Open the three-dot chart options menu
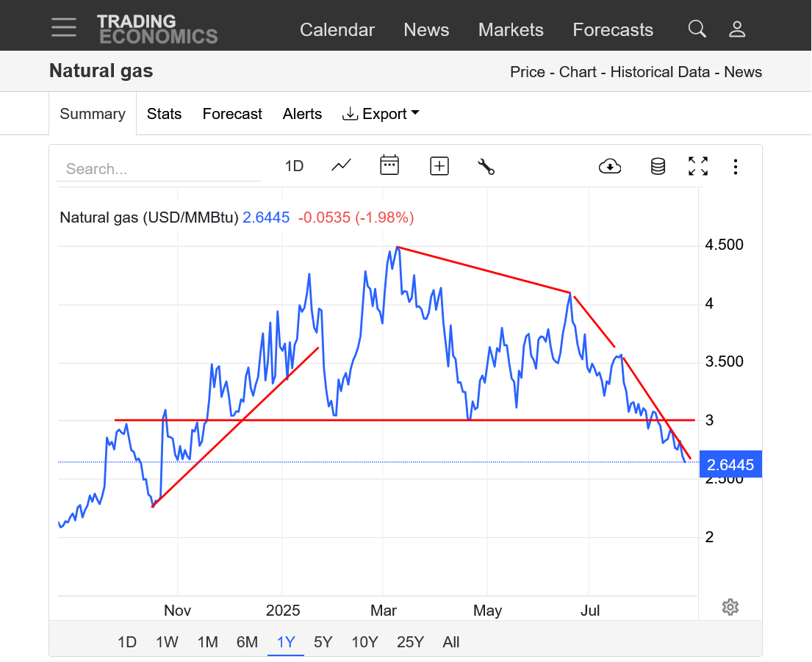This screenshot has height=662, width=812. (x=736, y=167)
